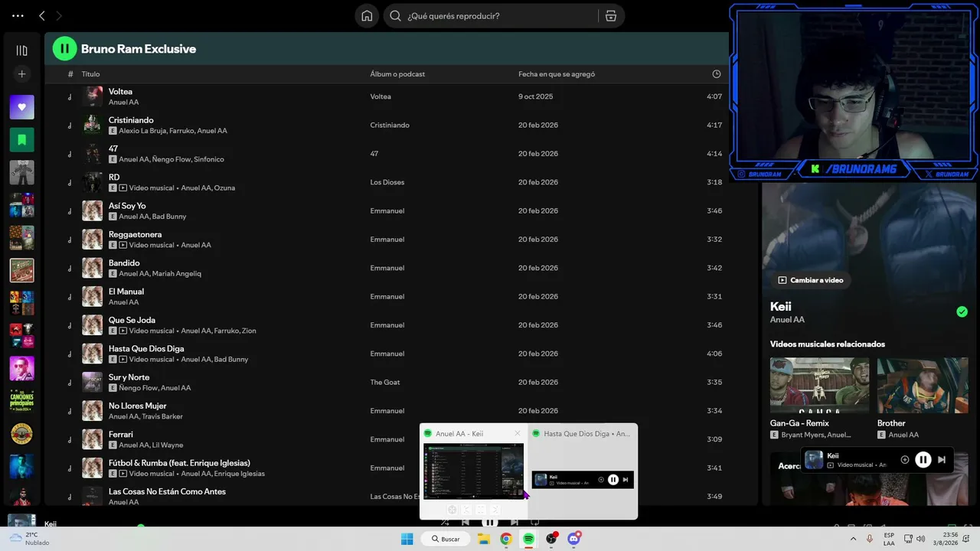This screenshot has width=980, height=551.
Task: Click Cambiar a video button
Action: (811, 280)
